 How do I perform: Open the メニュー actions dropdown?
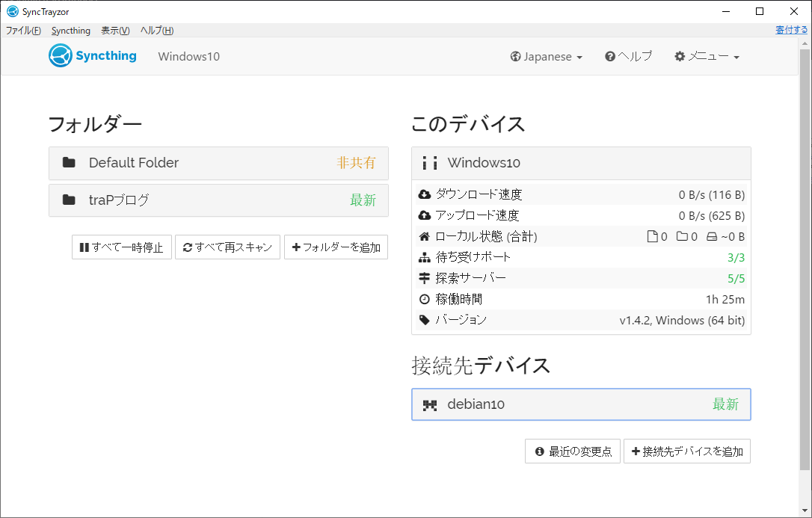tap(707, 56)
